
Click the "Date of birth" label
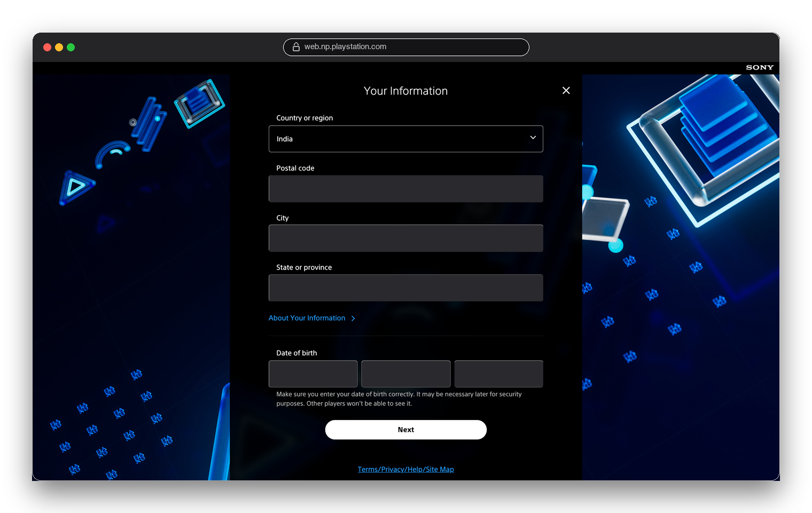(296, 353)
